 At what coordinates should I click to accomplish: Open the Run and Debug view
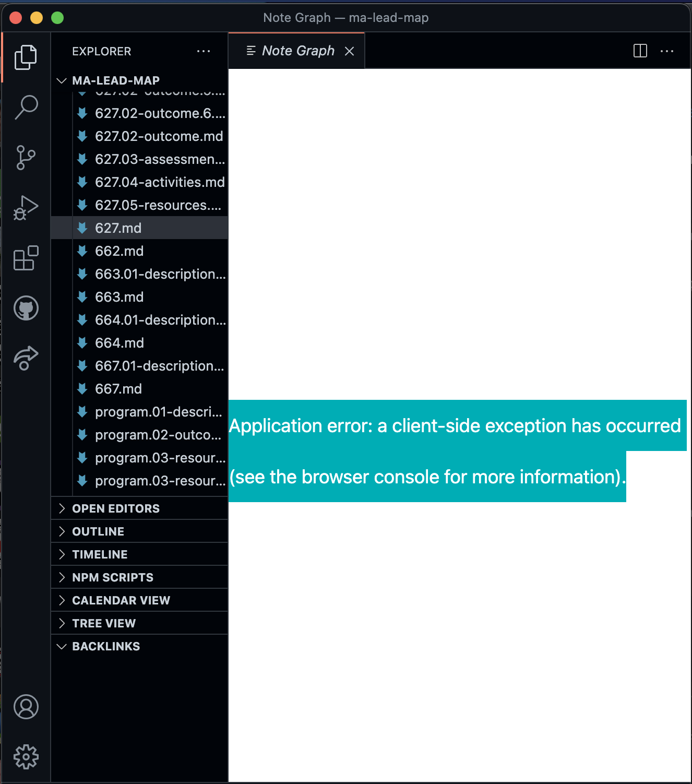point(26,208)
